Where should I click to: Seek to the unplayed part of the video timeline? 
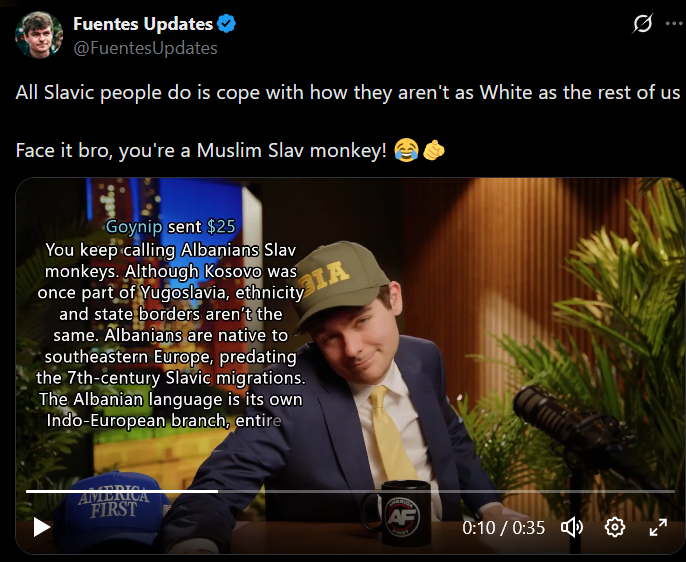point(446,492)
